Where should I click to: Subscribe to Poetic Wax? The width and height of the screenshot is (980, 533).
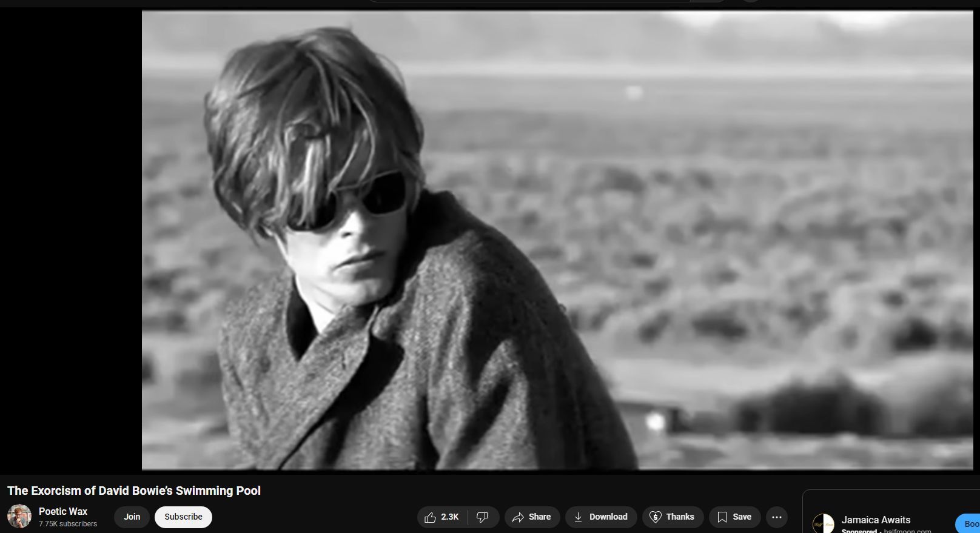[x=183, y=517]
